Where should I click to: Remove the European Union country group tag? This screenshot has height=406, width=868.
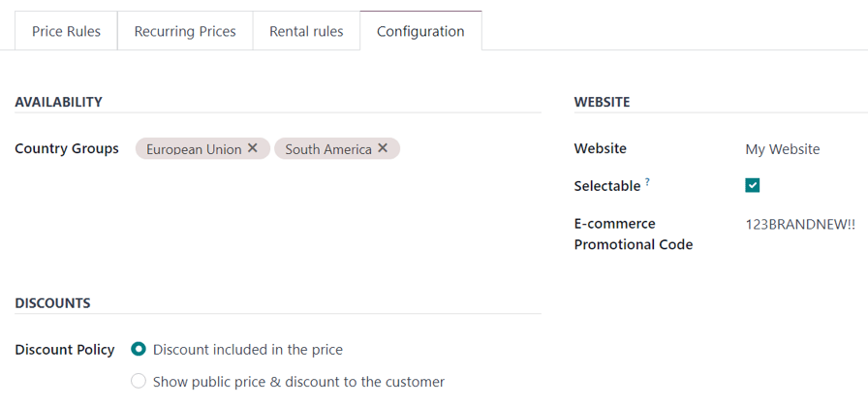pos(253,148)
